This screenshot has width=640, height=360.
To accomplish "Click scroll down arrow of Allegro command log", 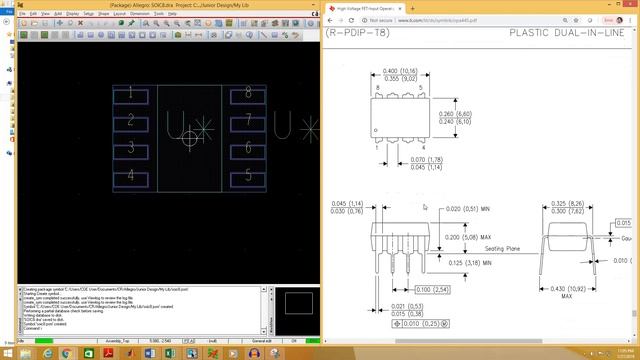I will 264,331.
